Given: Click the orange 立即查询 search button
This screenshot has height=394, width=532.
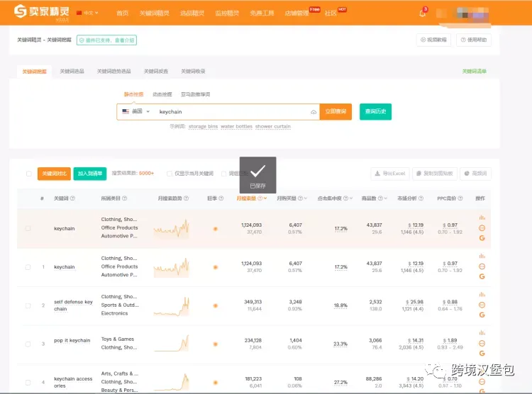Looking at the screenshot, I should pyautogui.click(x=336, y=111).
